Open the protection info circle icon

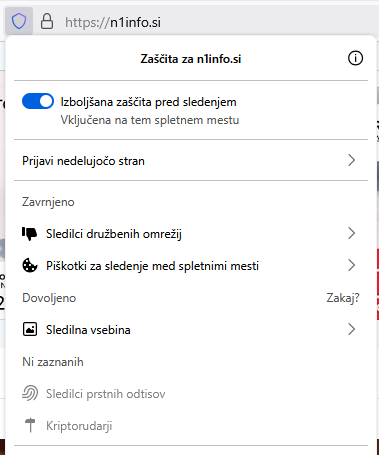click(355, 59)
